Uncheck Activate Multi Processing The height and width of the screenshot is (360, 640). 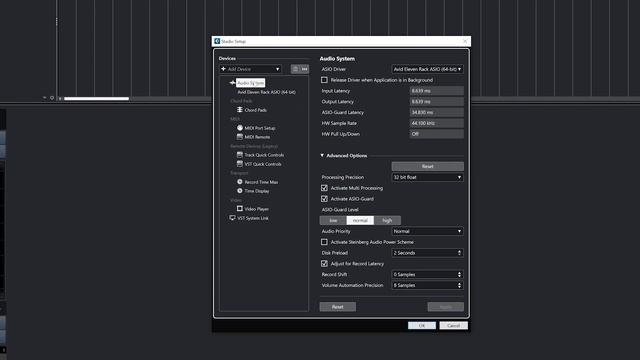click(324, 188)
